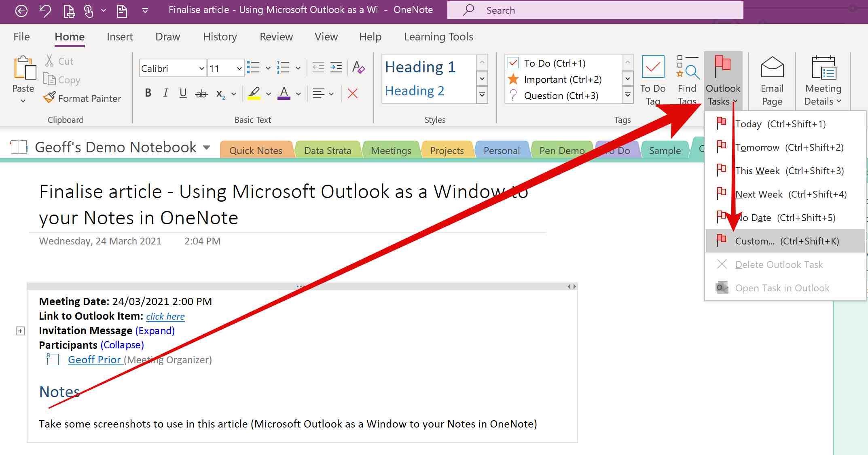
Task: Click the Expand link for Invitation Message
Action: pyautogui.click(x=155, y=331)
